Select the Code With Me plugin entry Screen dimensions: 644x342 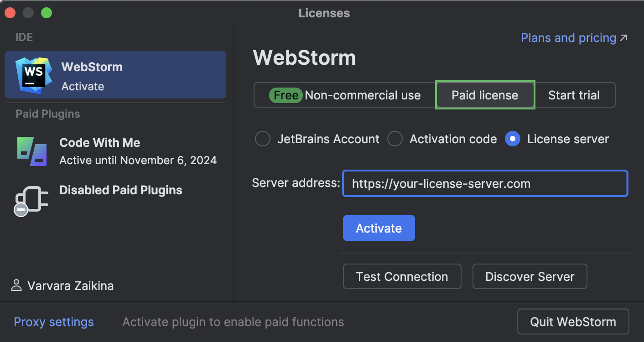[x=114, y=150]
